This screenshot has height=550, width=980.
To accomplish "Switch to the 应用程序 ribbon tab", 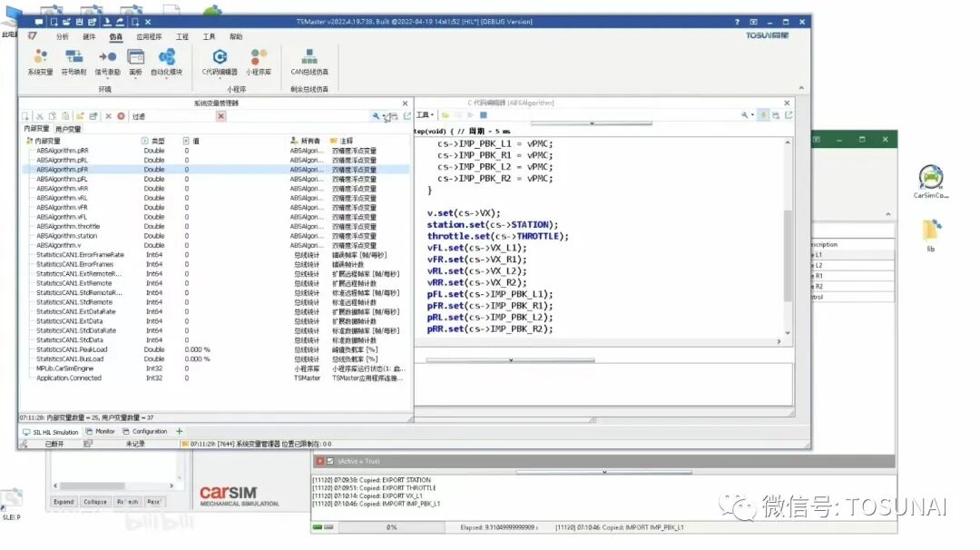I will tap(149, 37).
